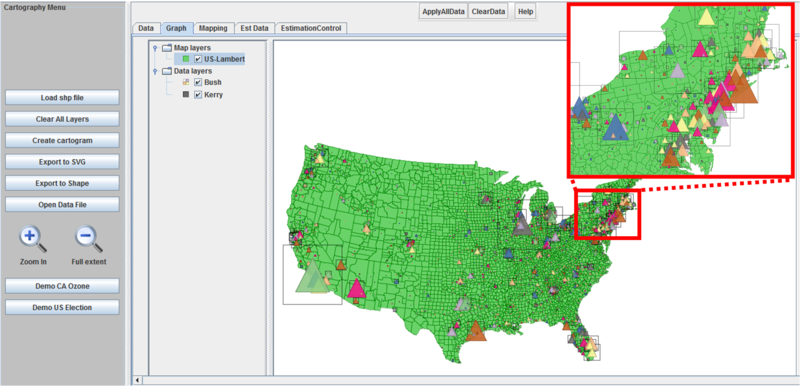800x386 pixels.
Task: Click the Bush layer symbol icon
Action: [186, 82]
